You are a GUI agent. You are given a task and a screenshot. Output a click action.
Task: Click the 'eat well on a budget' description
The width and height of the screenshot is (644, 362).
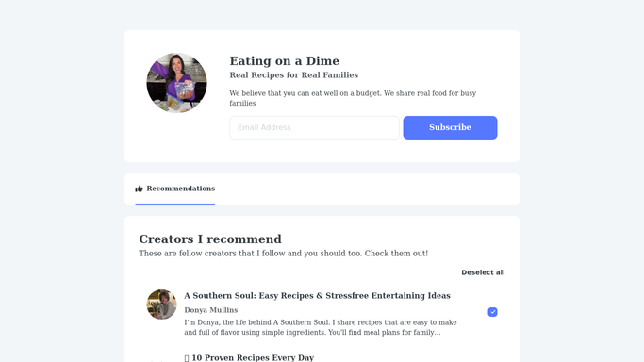click(353, 98)
